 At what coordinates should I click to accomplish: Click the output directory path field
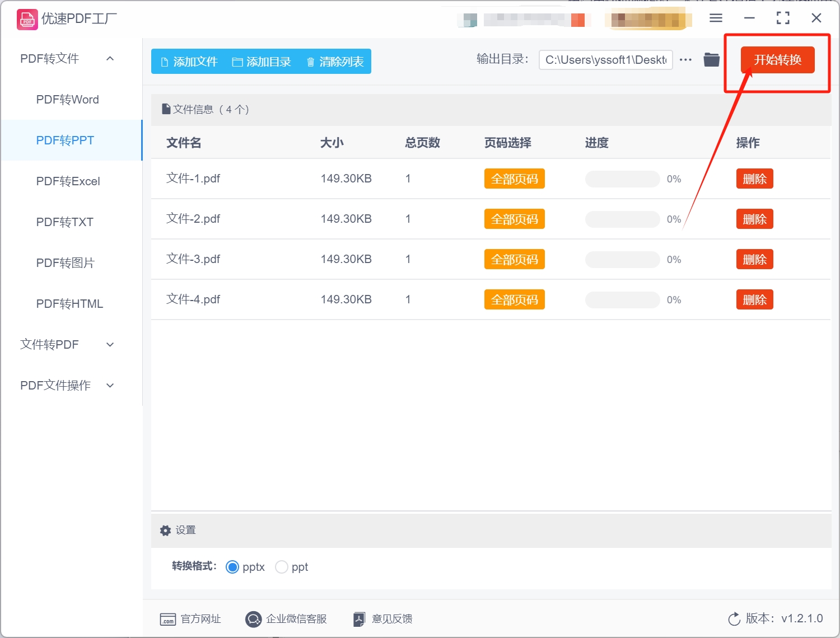click(x=606, y=60)
